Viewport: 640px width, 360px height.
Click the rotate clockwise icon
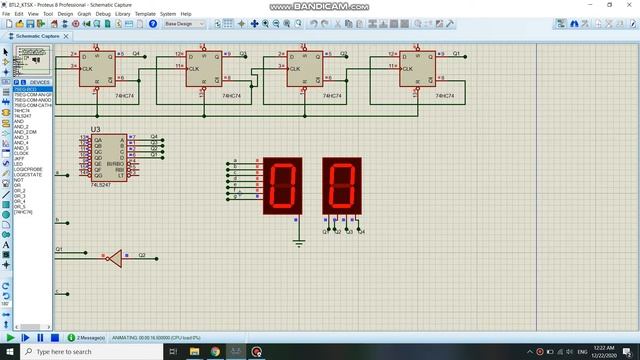pyautogui.click(x=6, y=286)
